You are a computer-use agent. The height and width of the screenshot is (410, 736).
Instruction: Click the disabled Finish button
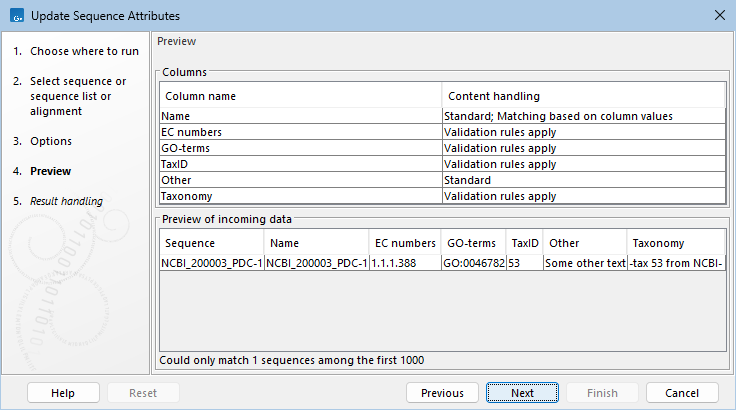pyautogui.click(x=602, y=393)
